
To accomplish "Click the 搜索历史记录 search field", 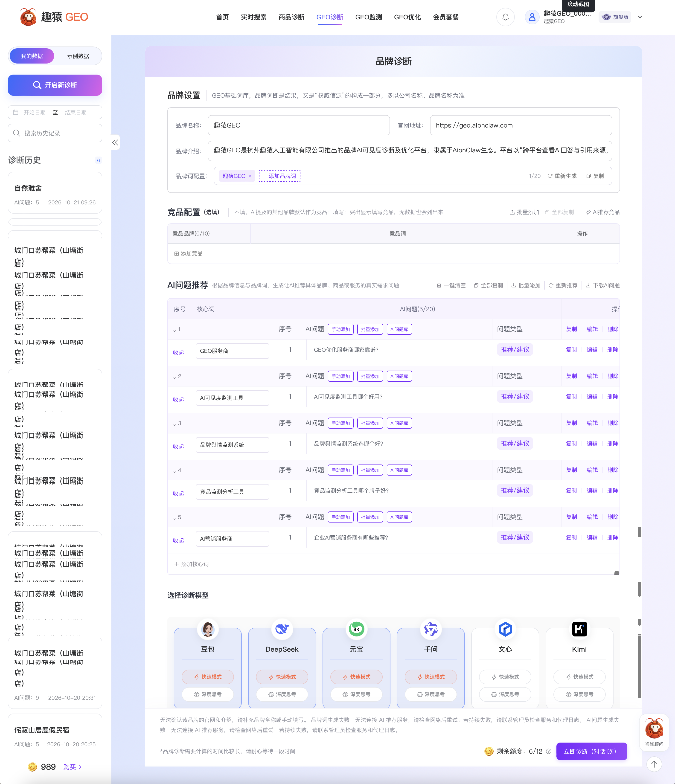I will (55, 133).
